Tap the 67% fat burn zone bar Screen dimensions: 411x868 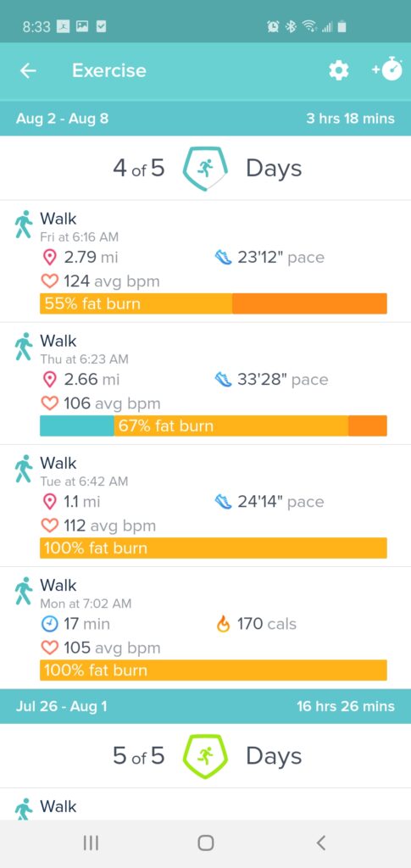point(214,426)
